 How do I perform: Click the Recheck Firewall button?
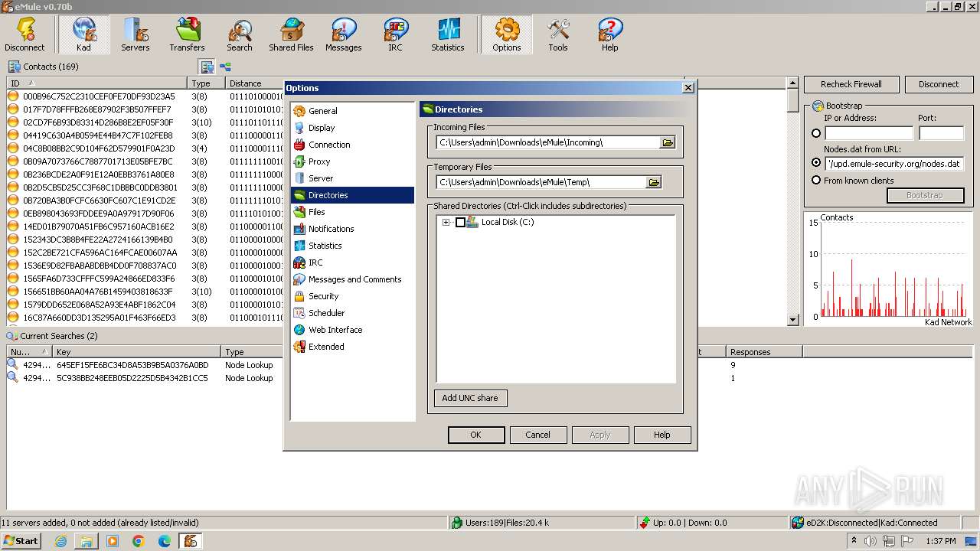click(x=851, y=84)
